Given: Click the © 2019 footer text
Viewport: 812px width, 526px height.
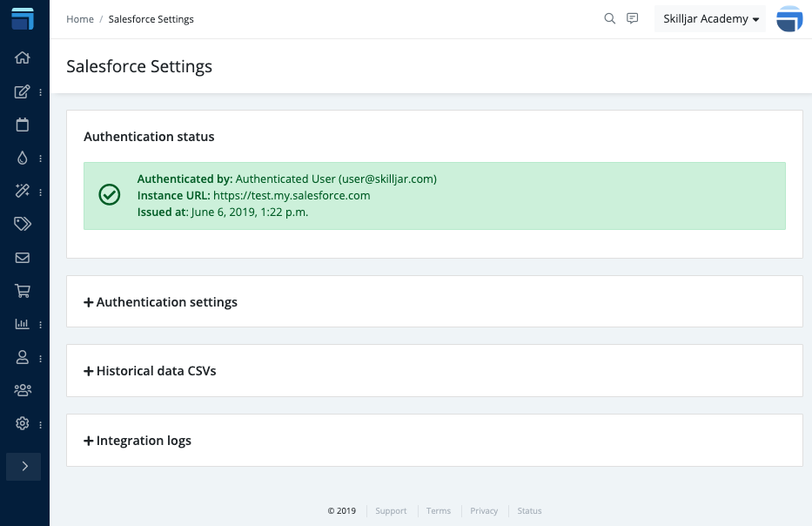Looking at the screenshot, I should (x=342, y=511).
